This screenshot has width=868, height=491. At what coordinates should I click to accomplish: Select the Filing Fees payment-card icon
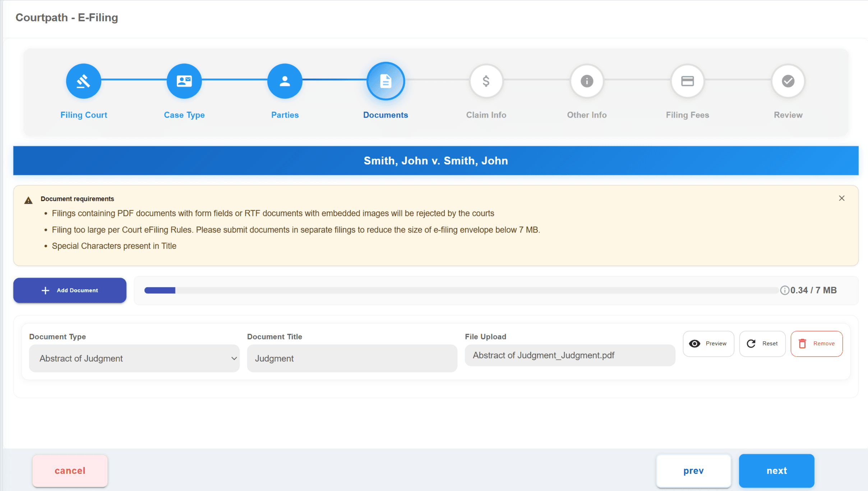[x=687, y=81]
